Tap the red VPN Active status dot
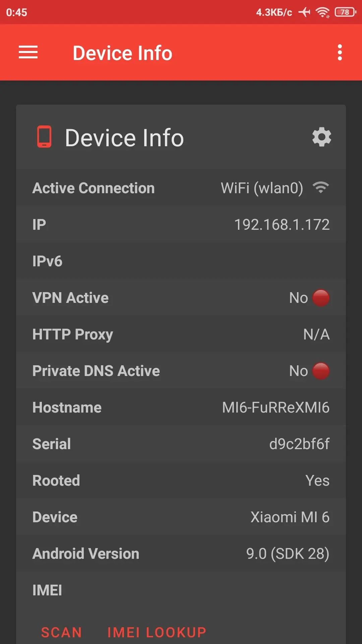 click(x=321, y=298)
